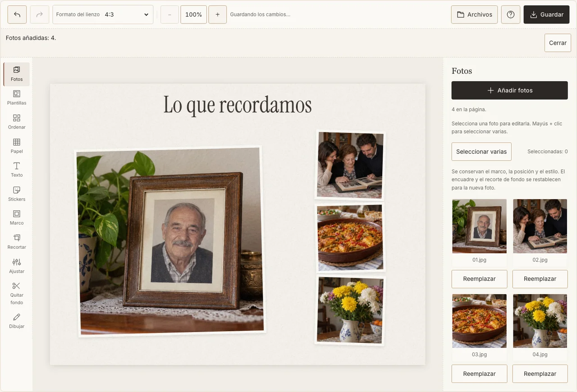Select the paella photo on canvas

pos(350,237)
